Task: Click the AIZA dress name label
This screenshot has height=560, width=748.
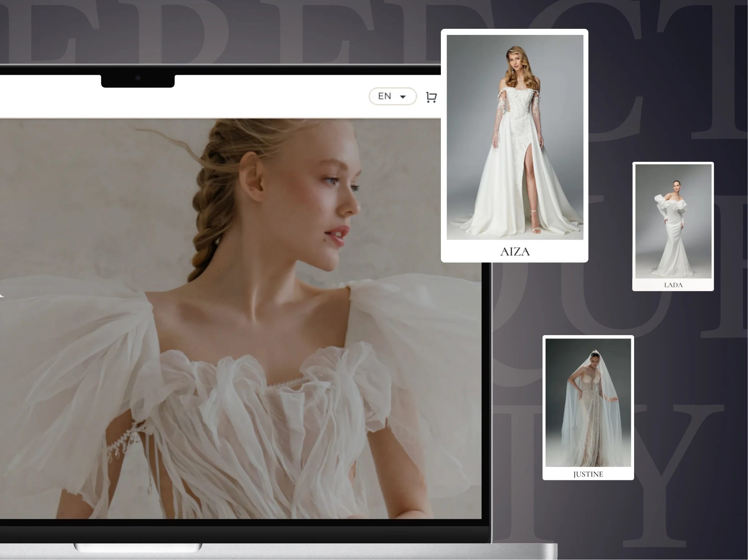Action: (515, 252)
